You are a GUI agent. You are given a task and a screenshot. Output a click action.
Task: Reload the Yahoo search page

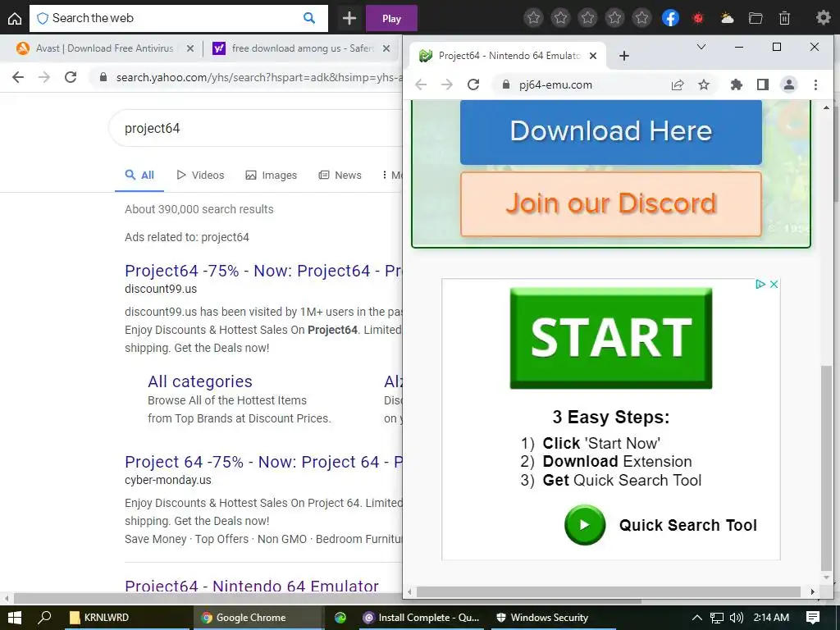click(x=71, y=77)
